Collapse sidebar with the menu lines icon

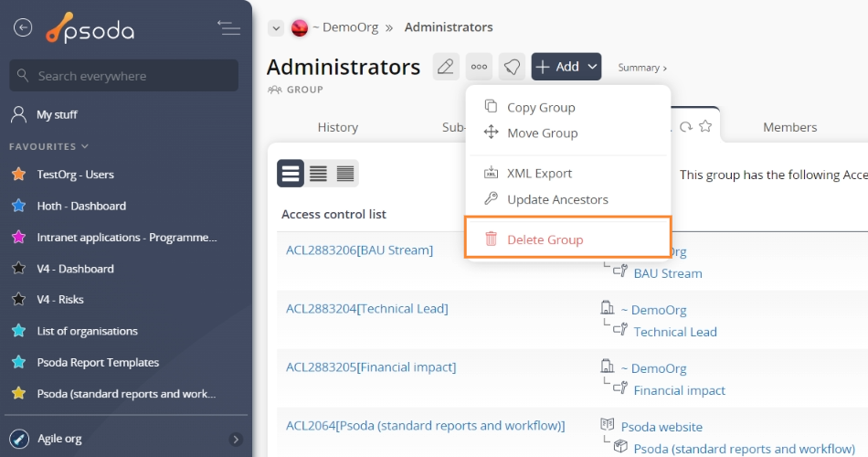coord(228,27)
